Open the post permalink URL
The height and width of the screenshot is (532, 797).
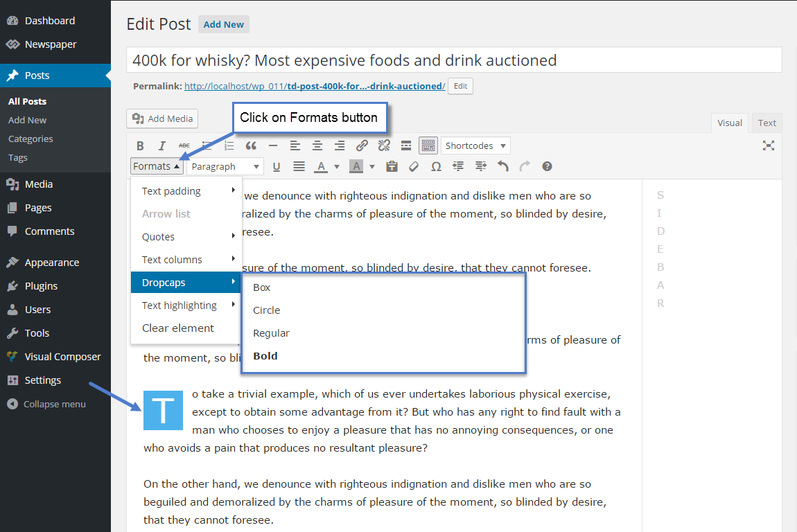(315, 87)
